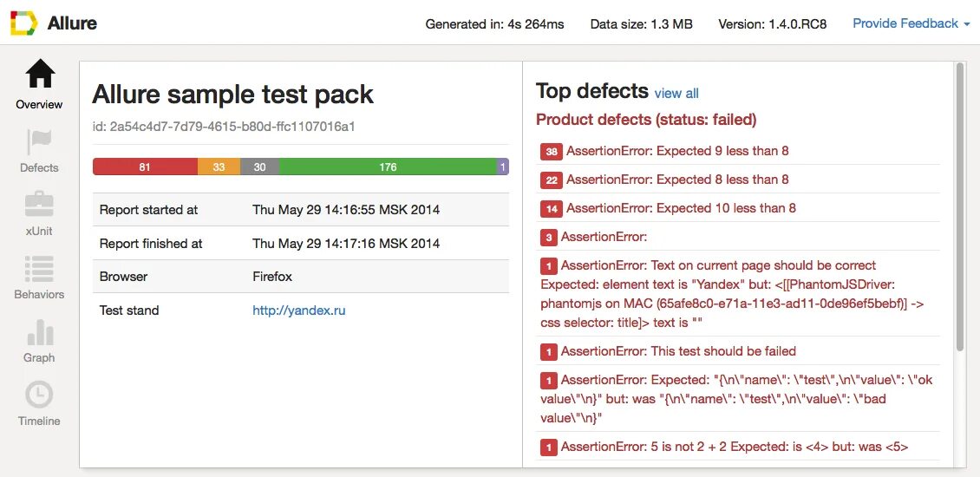
Task: Click the Top defects panel scrollbar
Action: [959, 208]
